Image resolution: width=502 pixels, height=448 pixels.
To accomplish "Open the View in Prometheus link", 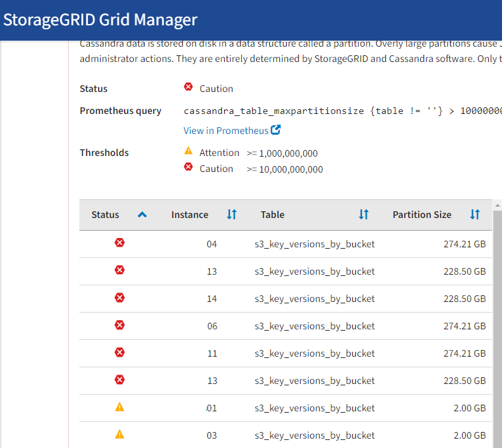I will (x=226, y=131).
